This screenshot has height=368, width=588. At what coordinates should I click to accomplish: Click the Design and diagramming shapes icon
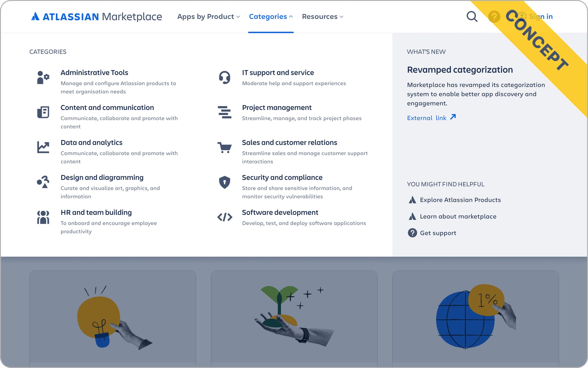[x=43, y=182]
